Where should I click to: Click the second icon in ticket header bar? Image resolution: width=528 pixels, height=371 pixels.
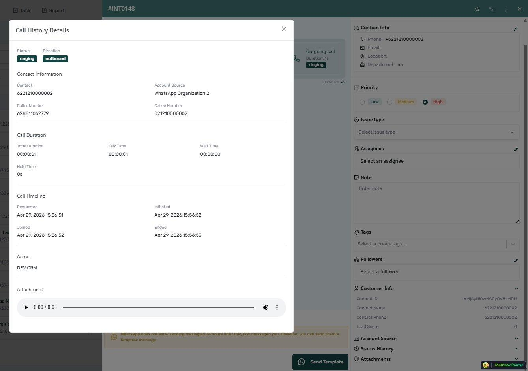(491, 9)
